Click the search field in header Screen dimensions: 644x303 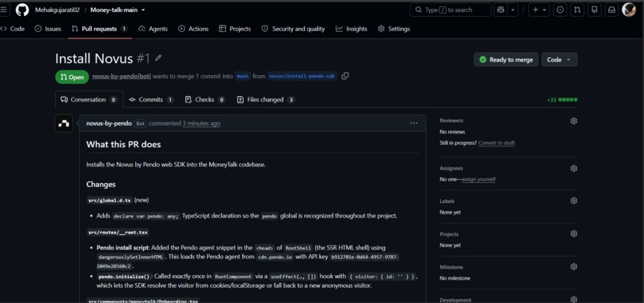450,10
